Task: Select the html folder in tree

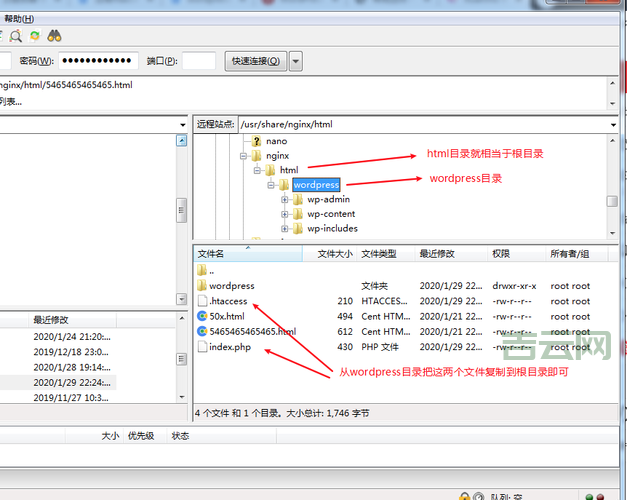Action: point(289,170)
